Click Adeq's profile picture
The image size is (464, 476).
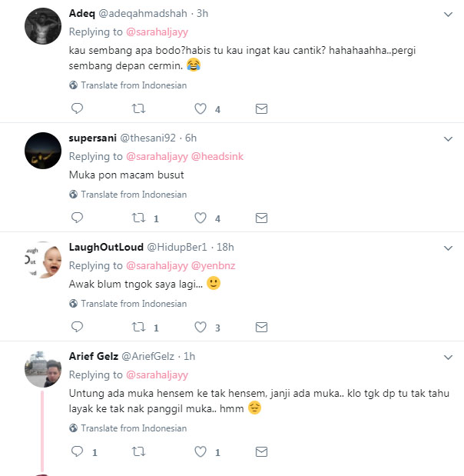43,30
